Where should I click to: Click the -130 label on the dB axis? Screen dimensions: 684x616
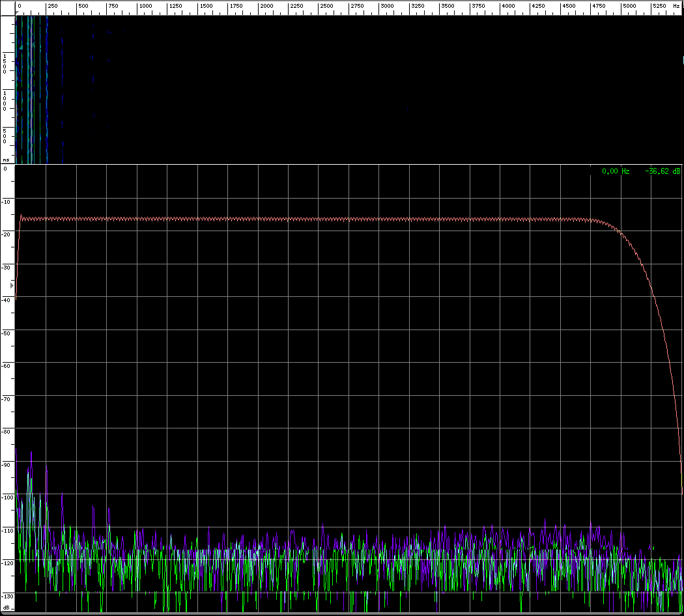(7, 596)
